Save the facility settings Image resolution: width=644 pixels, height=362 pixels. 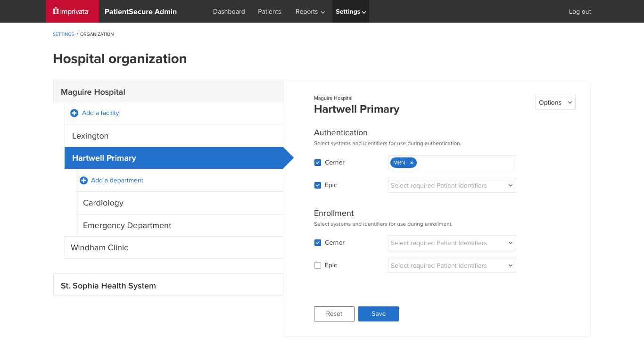tap(379, 314)
